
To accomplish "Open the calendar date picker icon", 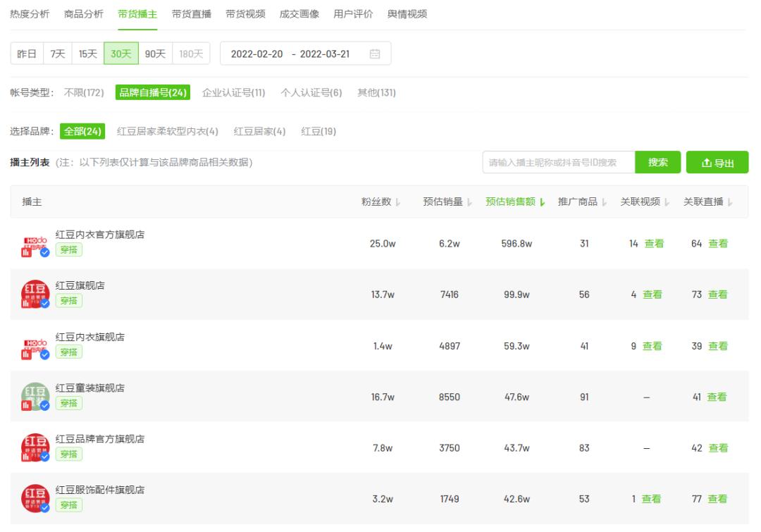I will 376,54.
